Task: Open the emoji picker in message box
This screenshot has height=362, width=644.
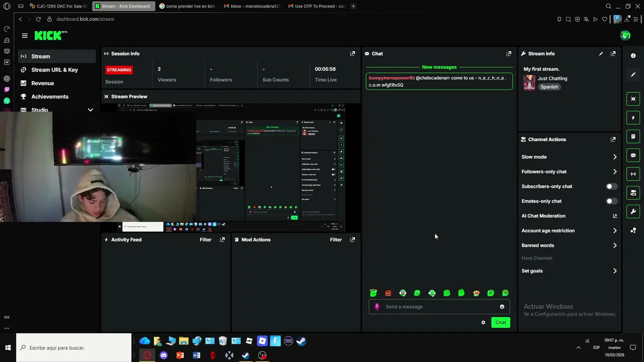Action: point(502,307)
